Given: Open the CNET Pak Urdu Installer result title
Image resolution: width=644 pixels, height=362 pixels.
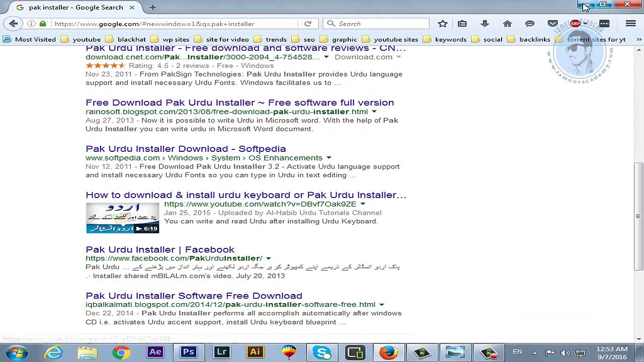Looking at the screenshot, I should coord(246,48).
